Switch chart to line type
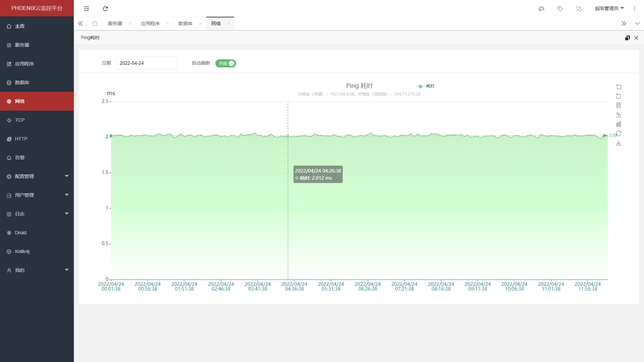 tap(619, 115)
